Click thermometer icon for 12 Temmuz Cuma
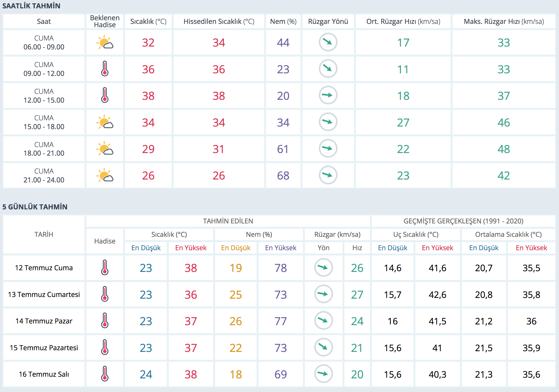 105,268
